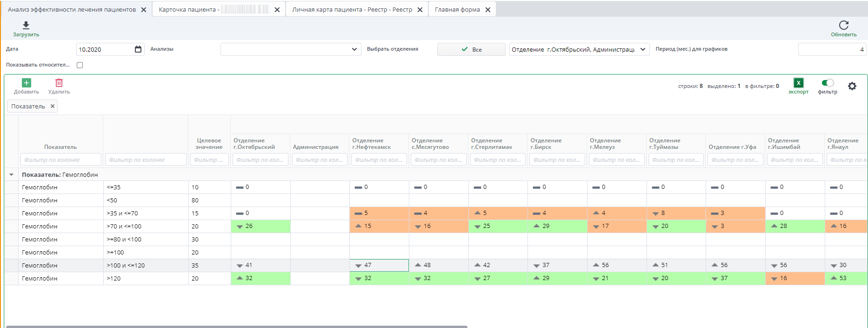Screen dimensions: 868x328
Task: Click the Обновить refresh icon
Action: click(x=843, y=25)
